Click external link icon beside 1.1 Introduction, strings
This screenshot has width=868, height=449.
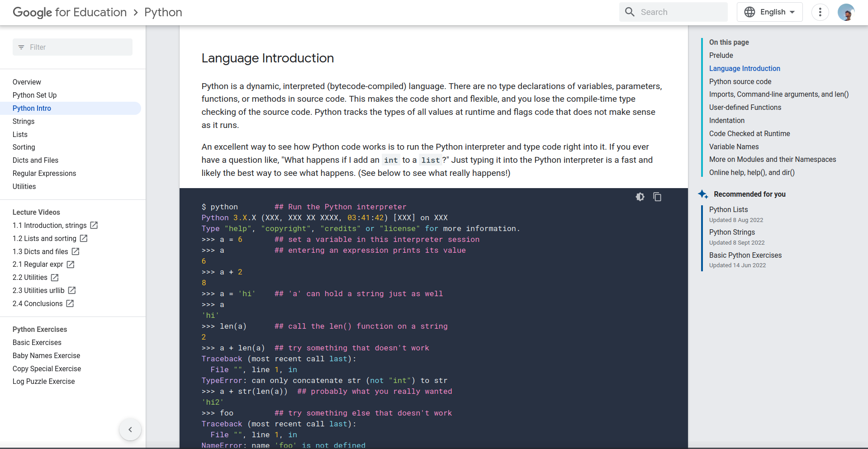94,225
